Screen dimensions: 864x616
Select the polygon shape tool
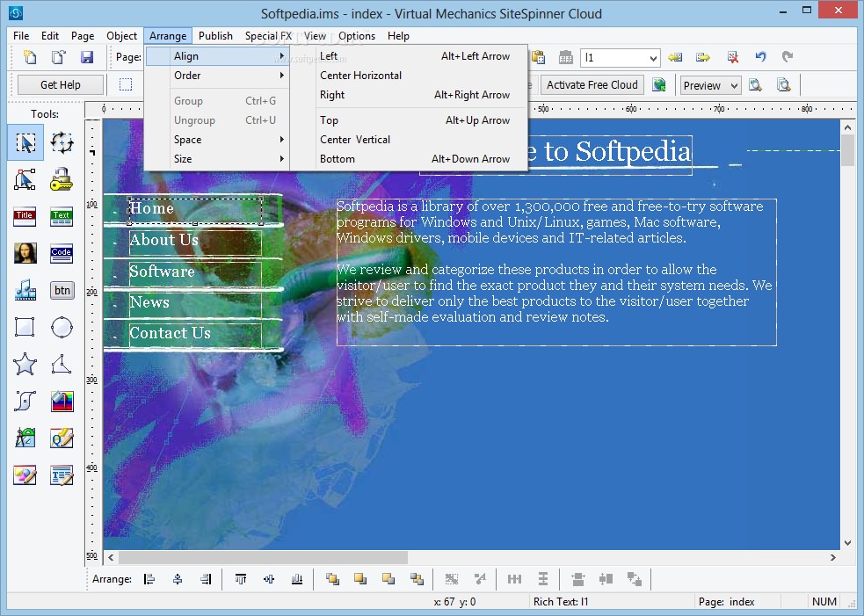pos(62,364)
